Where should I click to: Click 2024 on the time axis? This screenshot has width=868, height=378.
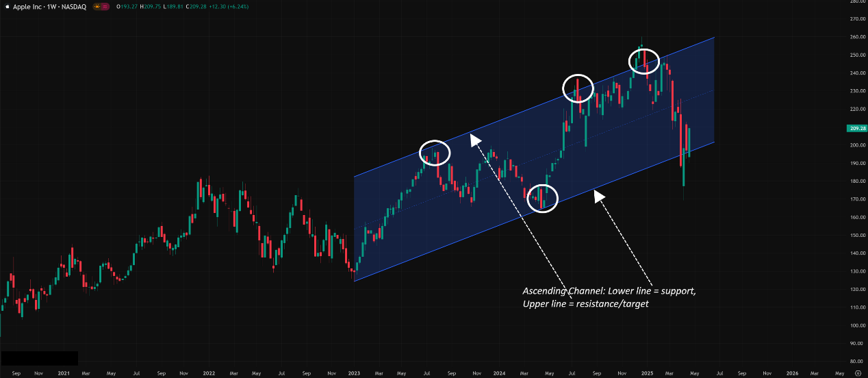[x=499, y=373]
